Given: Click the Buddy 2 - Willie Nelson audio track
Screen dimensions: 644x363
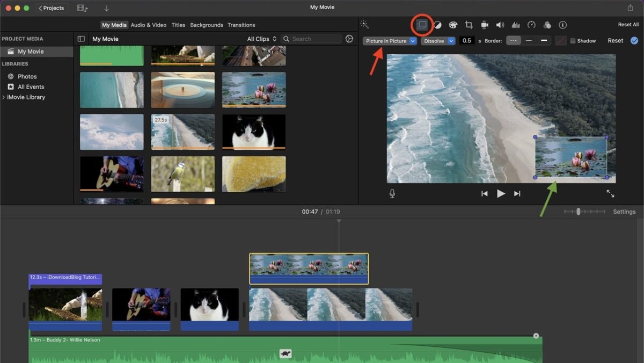Looking at the screenshot, I should point(286,350).
